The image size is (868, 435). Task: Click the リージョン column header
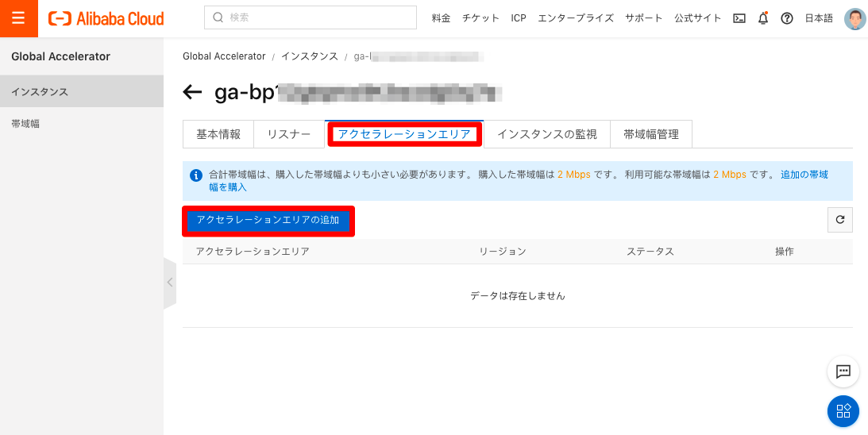pyautogui.click(x=503, y=252)
